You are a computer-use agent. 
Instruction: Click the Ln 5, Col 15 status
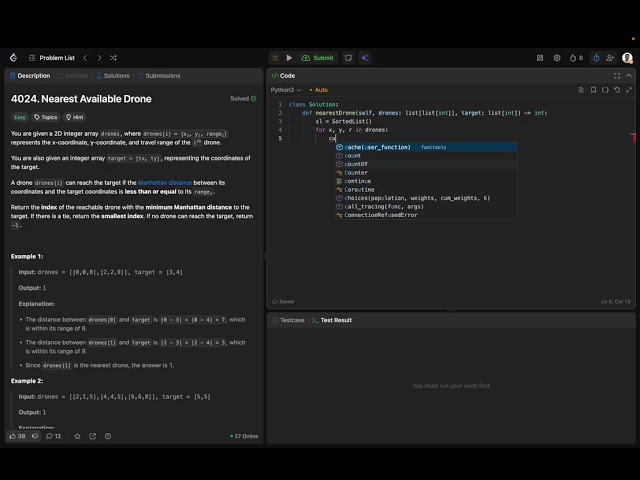coord(616,302)
